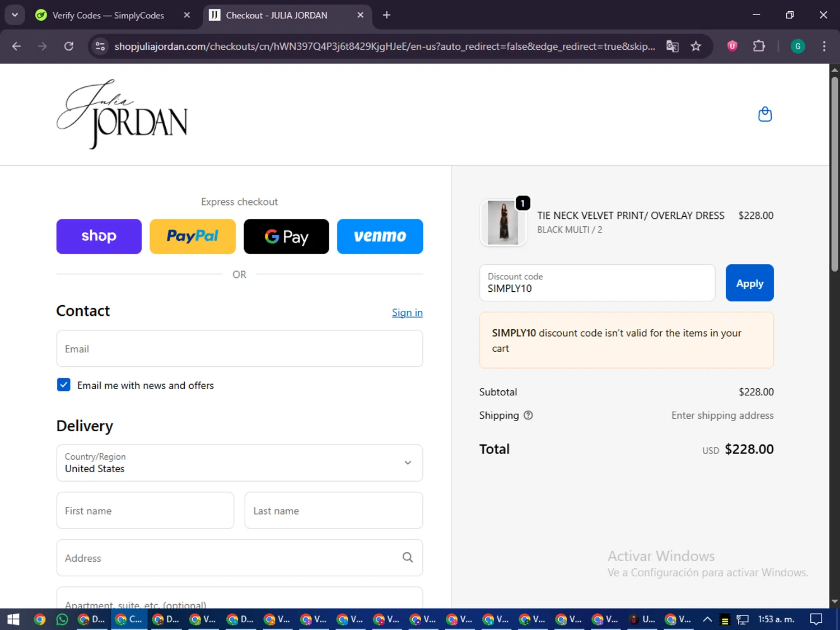Screen dimensions: 840x630
Task: Focus the First name field
Action: coord(145,511)
